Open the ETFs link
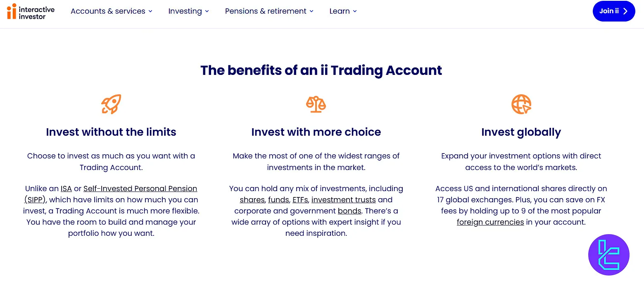This screenshot has height=290, width=644. (x=300, y=199)
